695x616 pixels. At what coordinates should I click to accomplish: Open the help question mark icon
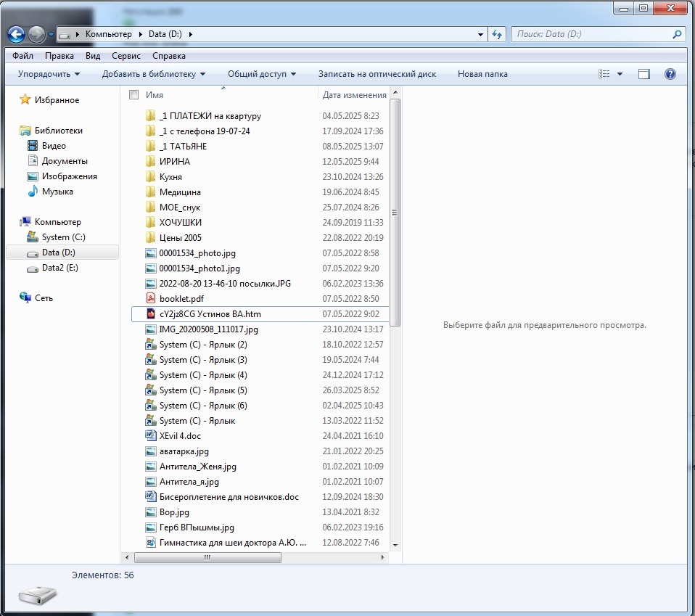(670, 74)
